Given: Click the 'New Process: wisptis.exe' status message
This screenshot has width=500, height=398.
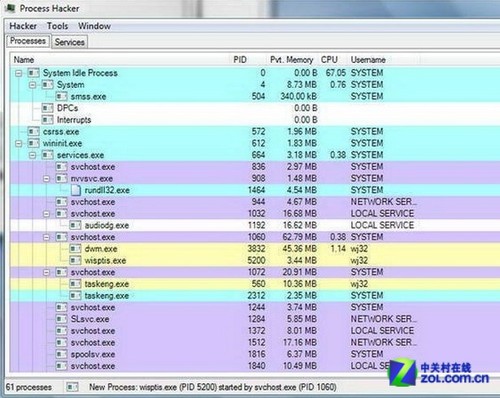Looking at the screenshot, I should (213, 387).
